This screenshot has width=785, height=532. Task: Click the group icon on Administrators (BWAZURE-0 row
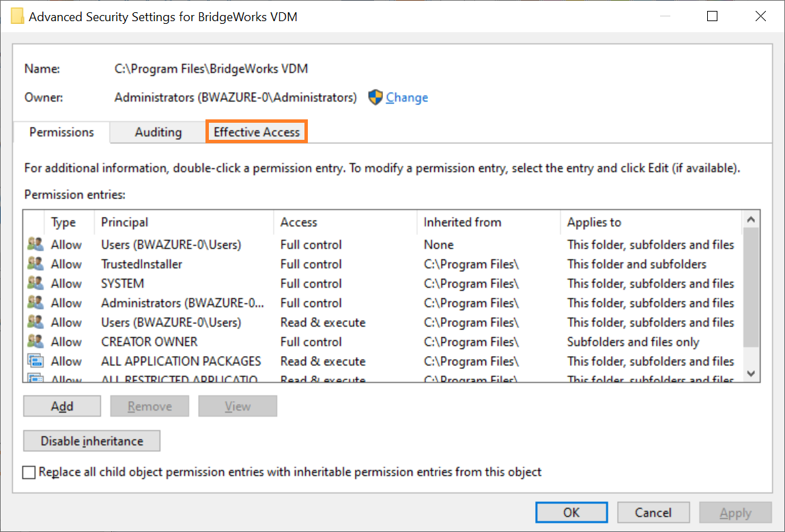35,303
